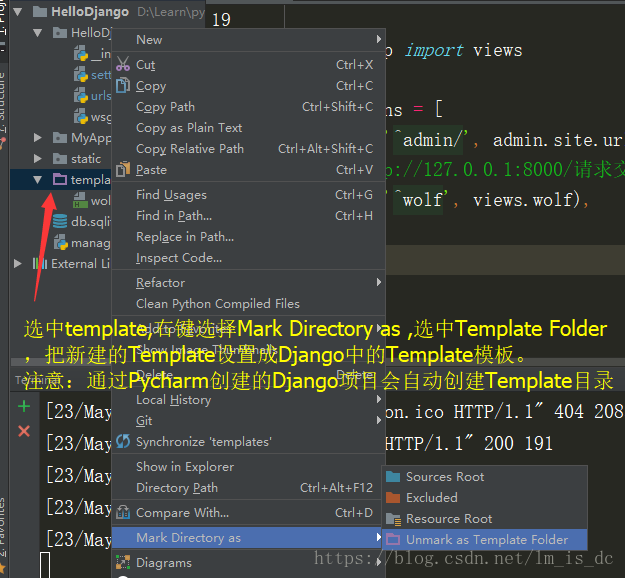Select Clean Python Compiled Files
This screenshot has width=625, height=578.
248,304
